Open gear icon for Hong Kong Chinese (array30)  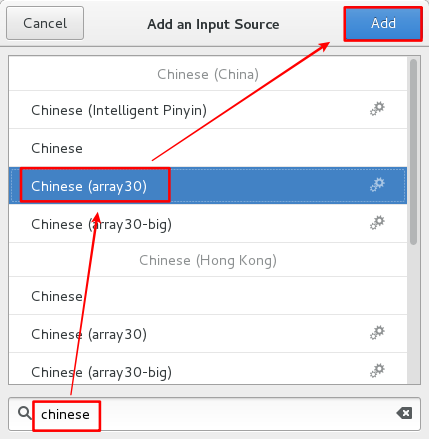point(377,333)
